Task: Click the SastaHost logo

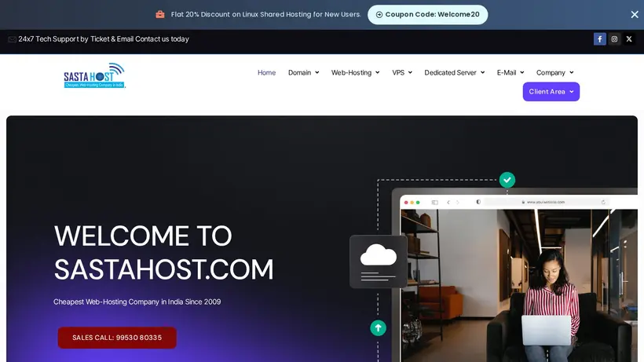Action: (94, 75)
